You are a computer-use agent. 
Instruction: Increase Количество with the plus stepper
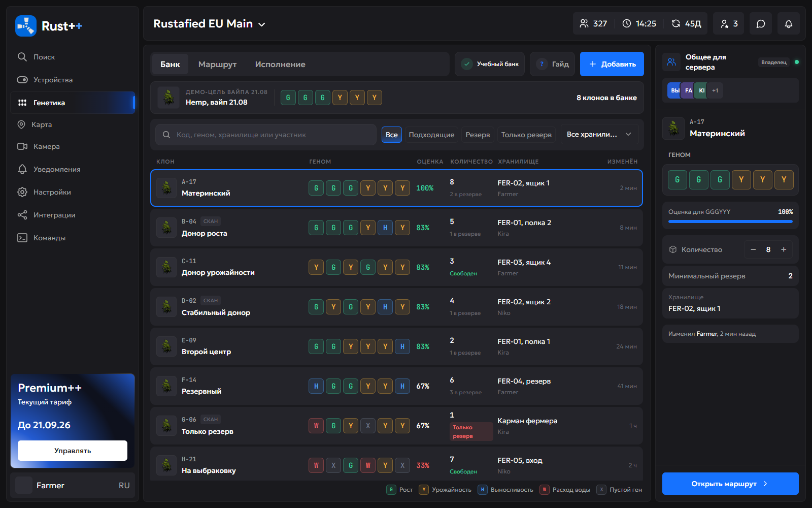[784, 249]
